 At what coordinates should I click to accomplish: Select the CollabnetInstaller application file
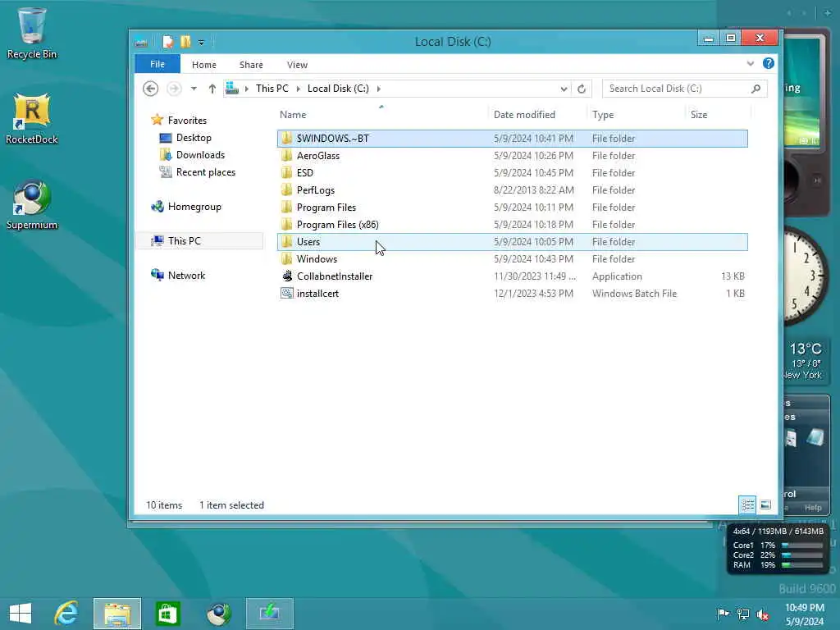tap(512, 276)
